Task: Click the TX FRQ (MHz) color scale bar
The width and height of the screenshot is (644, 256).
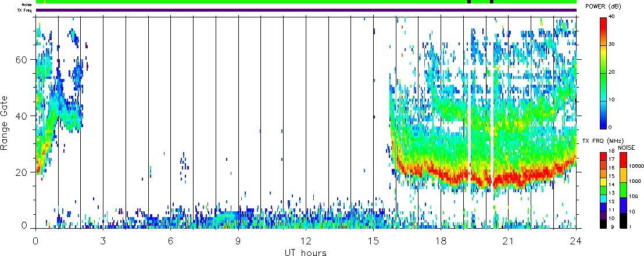Action: 603,190
